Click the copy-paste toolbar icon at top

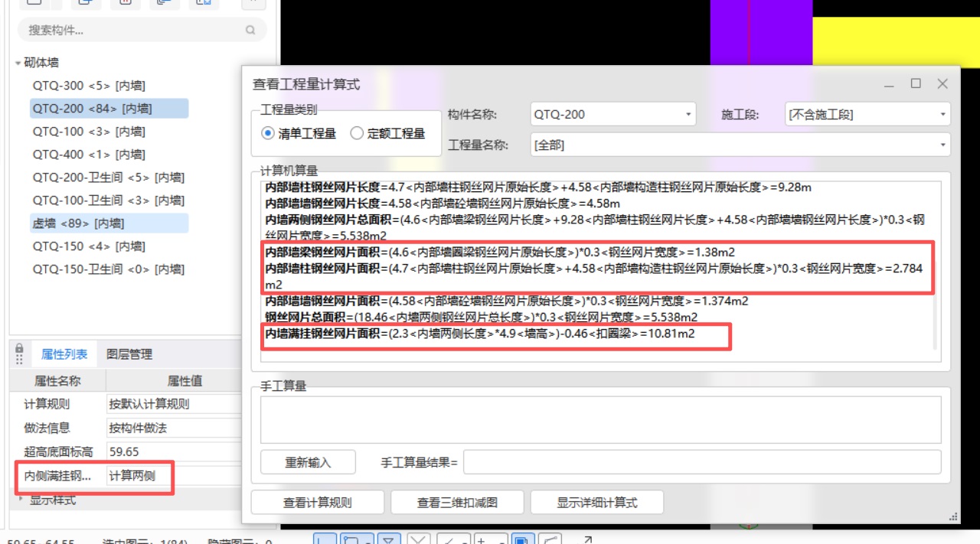coord(162,4)
